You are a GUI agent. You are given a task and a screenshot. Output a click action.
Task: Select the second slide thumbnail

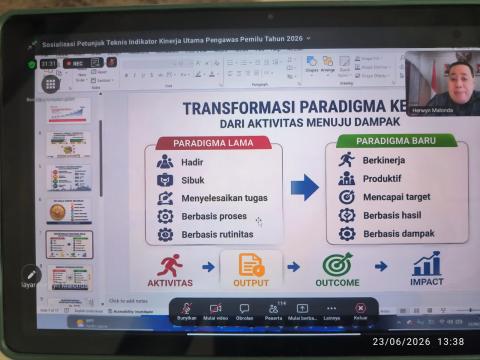click(69, 144)
